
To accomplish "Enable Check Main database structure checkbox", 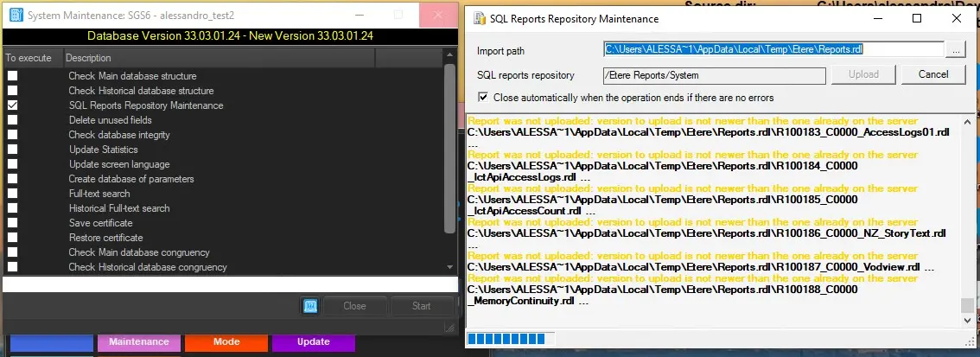I will pyautogui.click(x=13, y=76).
